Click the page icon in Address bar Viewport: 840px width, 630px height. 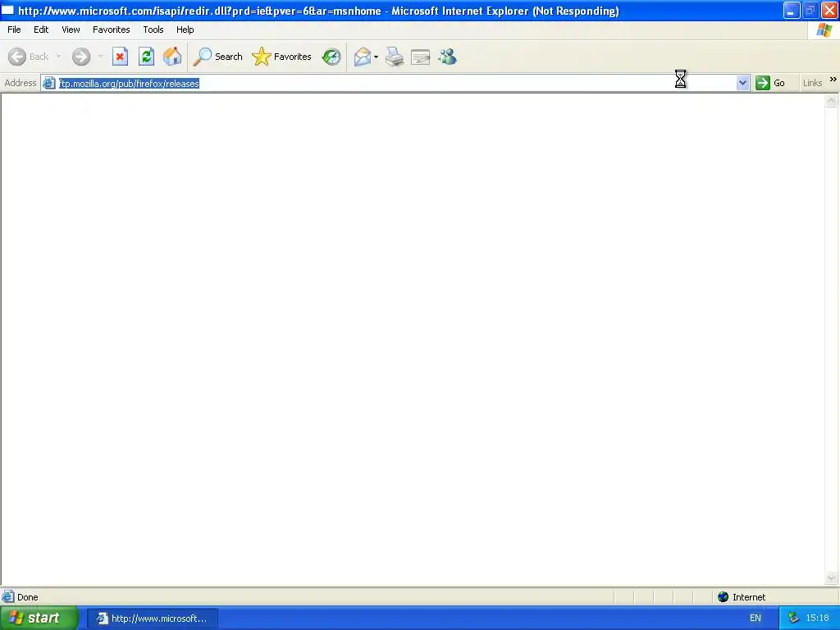tap(48, 83)
